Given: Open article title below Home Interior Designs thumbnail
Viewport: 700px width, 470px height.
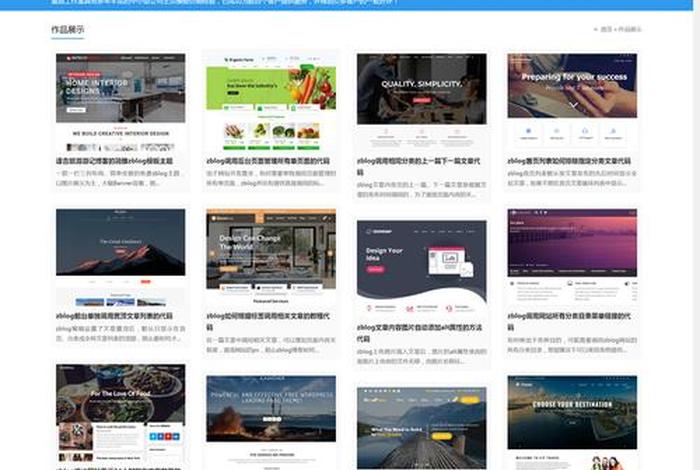Looking at the screenshot, I should [114, 161].
